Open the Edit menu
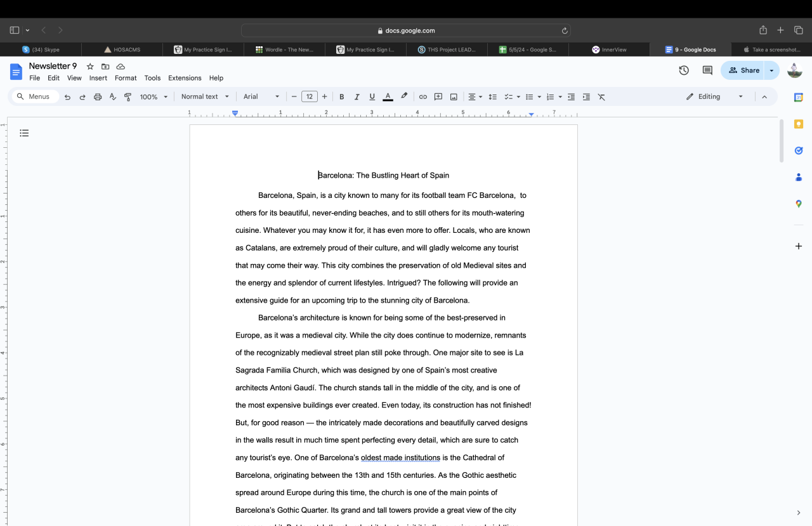The width and height of the screenshot is (812, 526). pyautogui.click(x=53, y=78)
